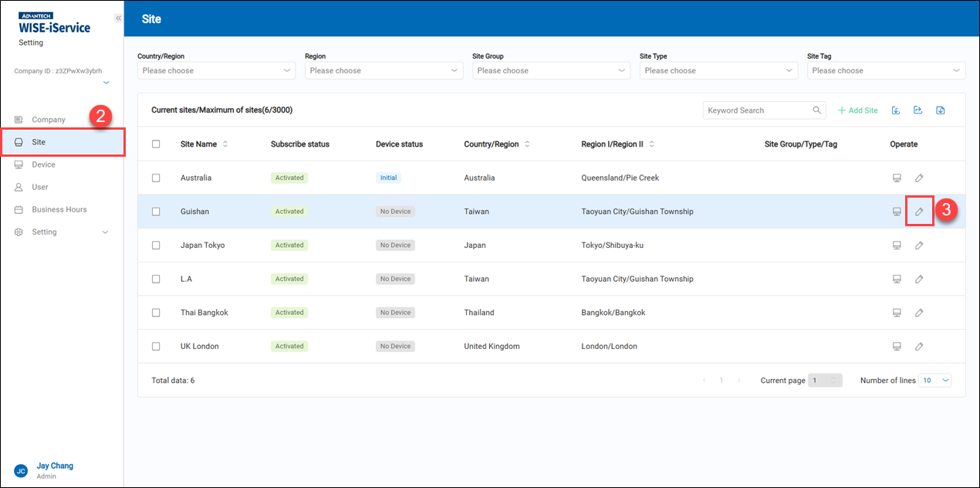Open the Country/Region filter dropdown
980x488 pixels.
[x=216, y=70]
